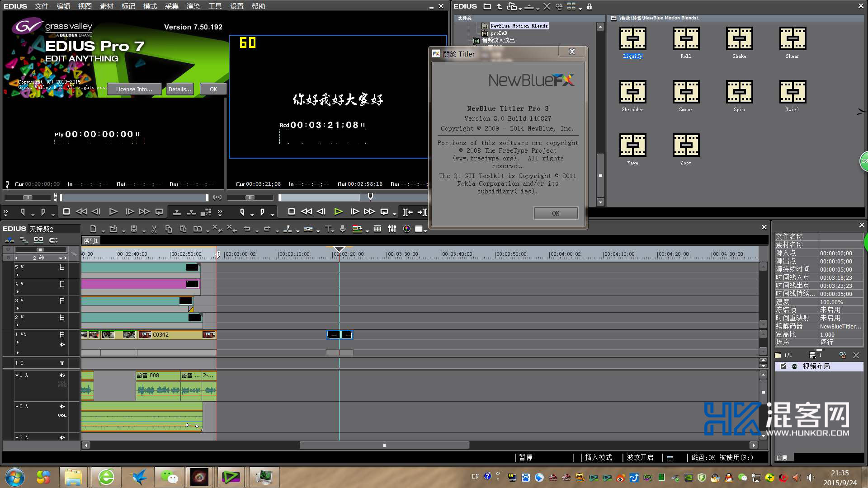The width and height of the screenshot is (868, 488).
Task: Click the redo arrow in timeline toolbar
Action: pos(267,229)
